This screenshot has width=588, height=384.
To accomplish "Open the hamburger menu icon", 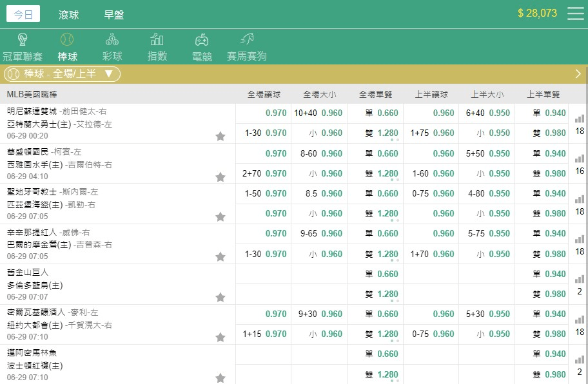I will [x=576, y=14].
